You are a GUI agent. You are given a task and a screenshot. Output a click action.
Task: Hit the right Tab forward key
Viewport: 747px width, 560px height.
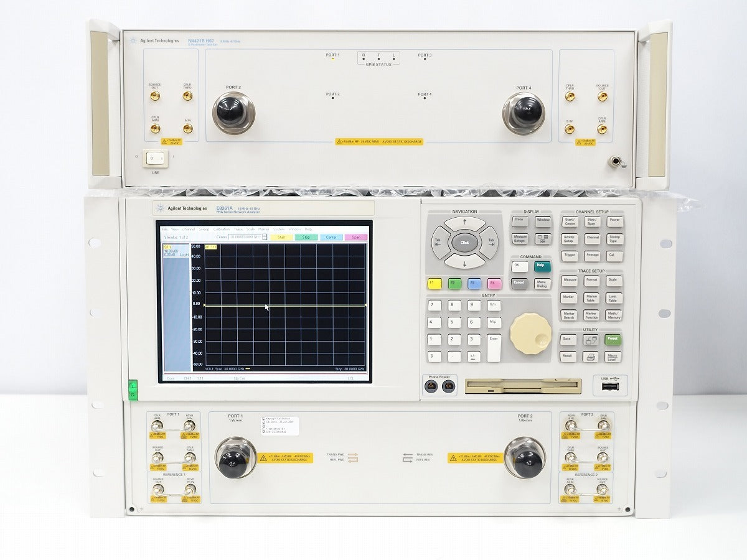pyautogui.click(x=490, y=242)
